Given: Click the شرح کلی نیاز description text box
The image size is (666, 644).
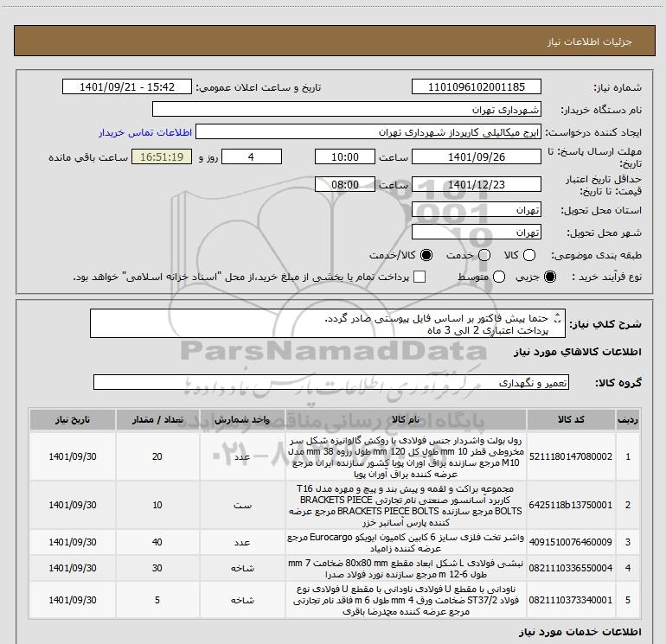Looking at the screenshot, I should (x=328, y=323).
